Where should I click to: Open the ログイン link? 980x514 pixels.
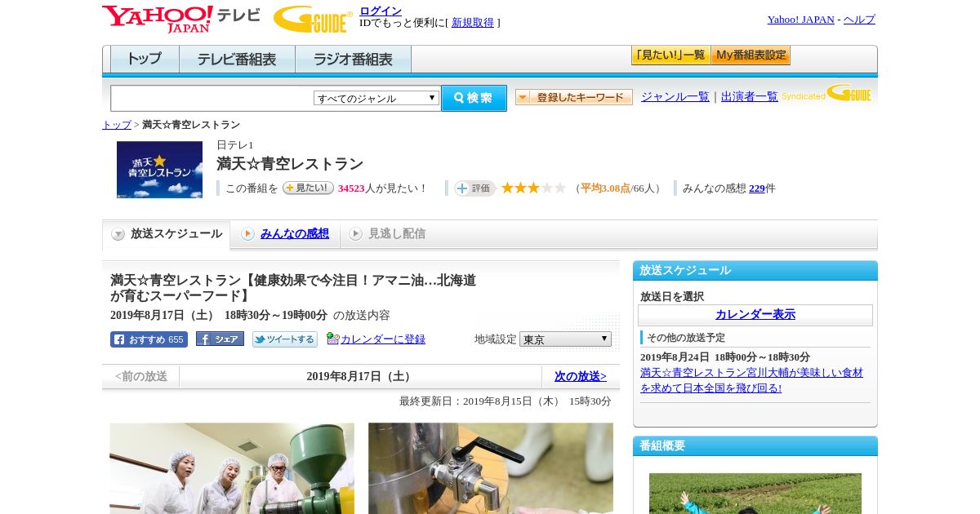click(381, 11)
